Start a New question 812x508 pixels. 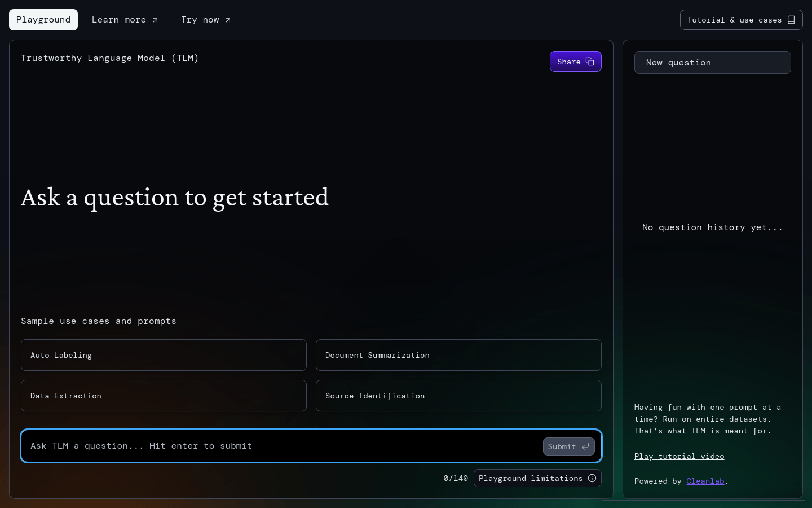[713, 63]
